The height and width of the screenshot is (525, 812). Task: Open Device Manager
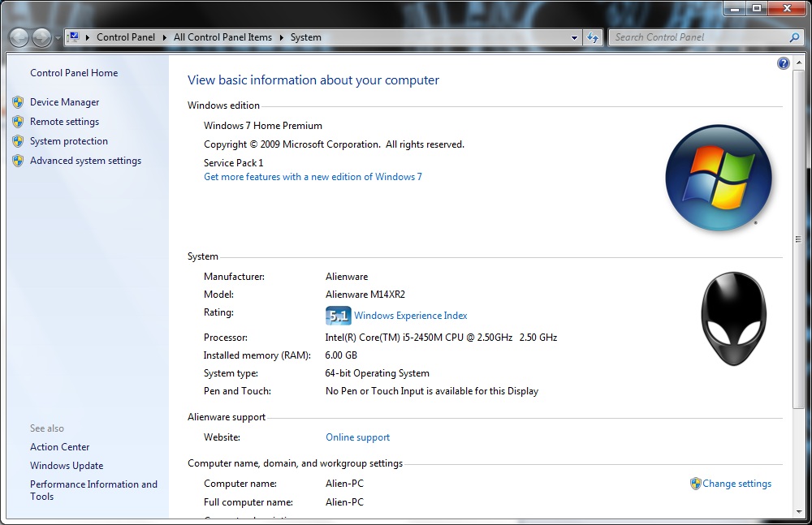tap(65, 102)
